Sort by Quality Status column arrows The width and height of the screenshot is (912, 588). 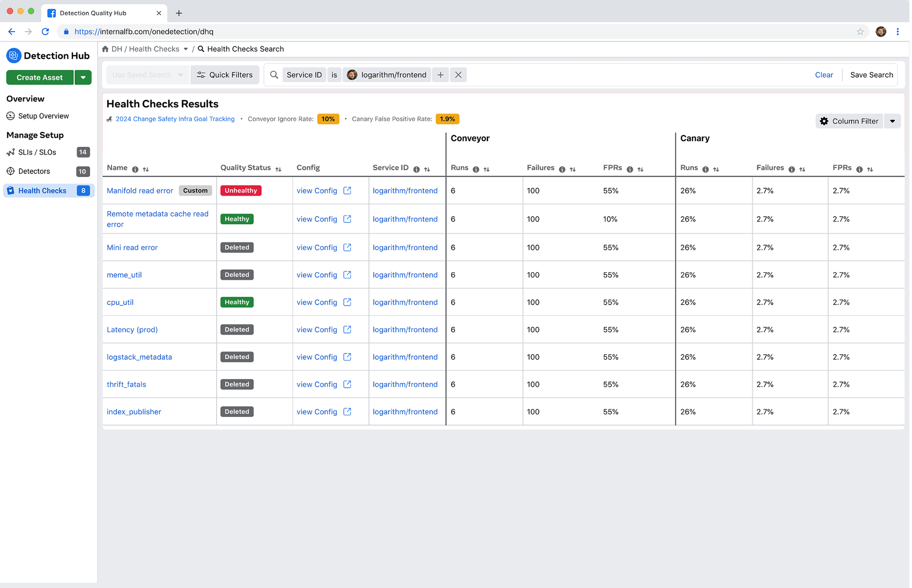point(278,170)
